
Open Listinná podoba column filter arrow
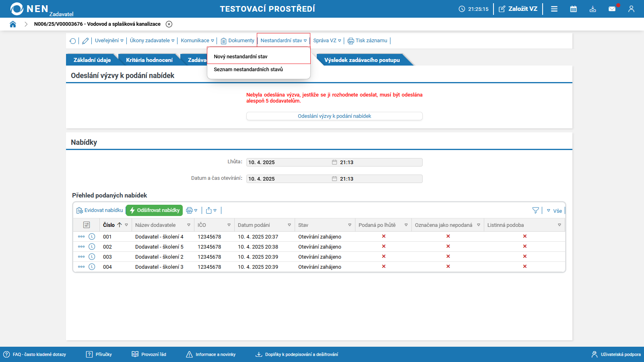point(559,225)
